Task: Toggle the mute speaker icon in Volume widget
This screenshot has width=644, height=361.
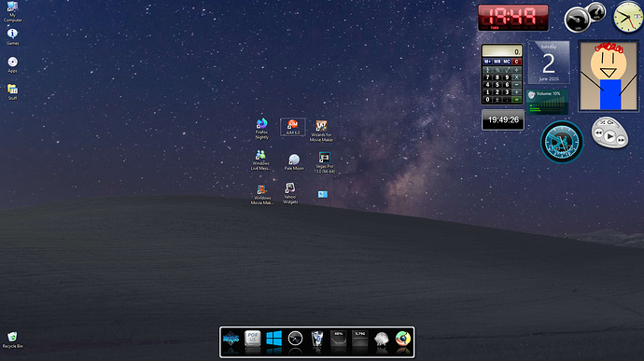Action: pyautogui.click(x=531, y=95)
